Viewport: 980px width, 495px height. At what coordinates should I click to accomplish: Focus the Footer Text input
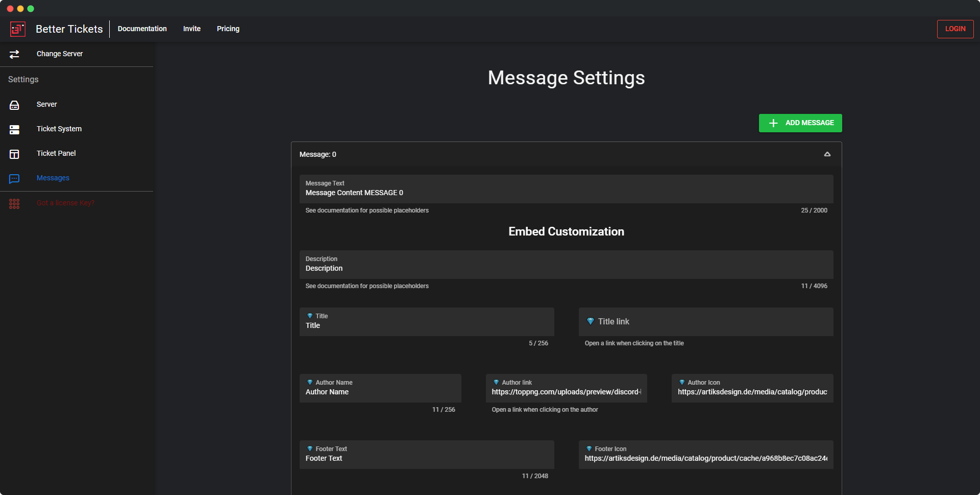[426, 458]
